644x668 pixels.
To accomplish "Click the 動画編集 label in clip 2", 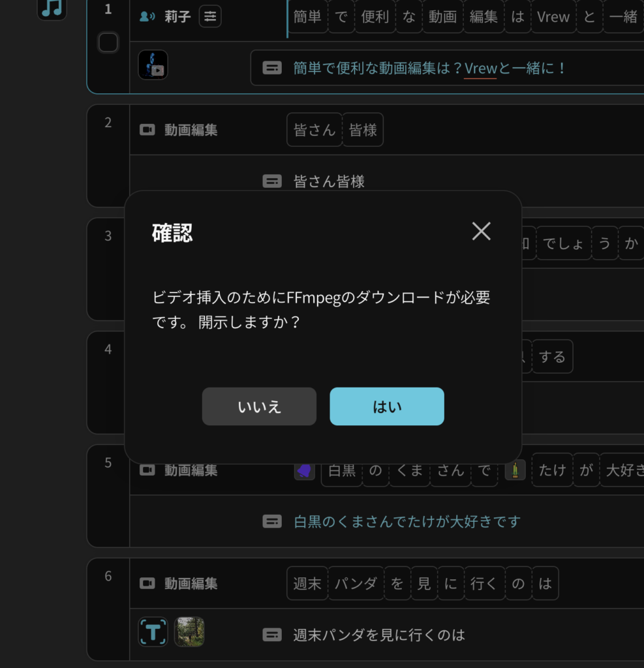I will click(x=191, y=130).
